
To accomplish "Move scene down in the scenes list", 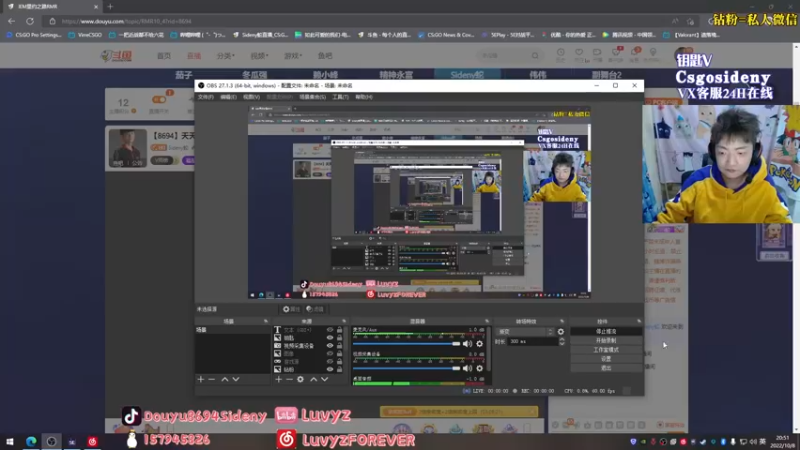I will [x=236, y=379].
